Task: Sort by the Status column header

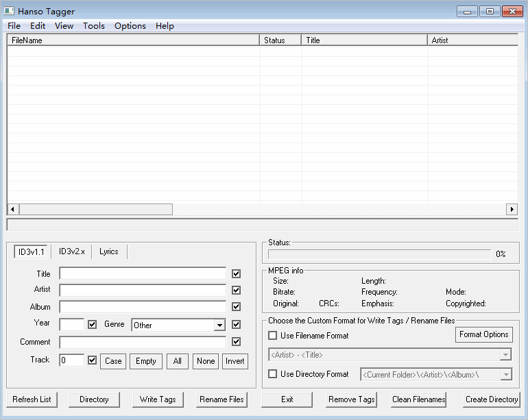Action: pos(280,40)
